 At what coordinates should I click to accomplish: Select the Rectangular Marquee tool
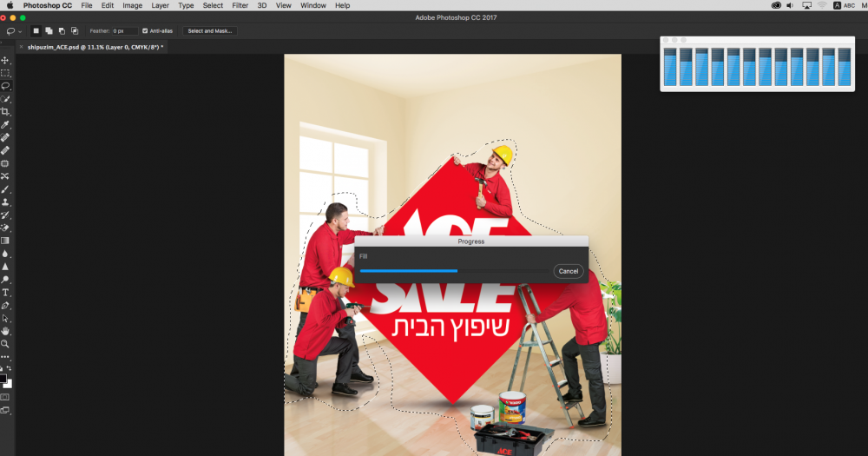pyautogui.click(x=5, y=73)
